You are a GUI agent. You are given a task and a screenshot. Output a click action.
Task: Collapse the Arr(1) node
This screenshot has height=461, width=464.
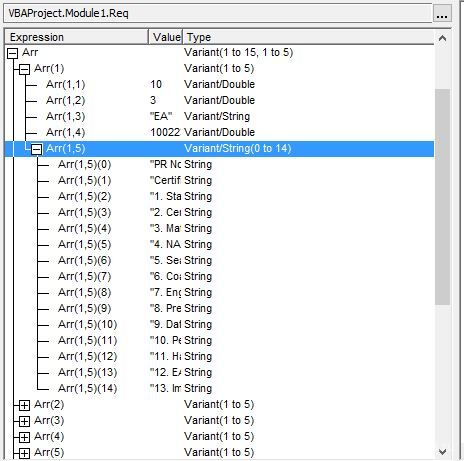(x=24, y=69)
